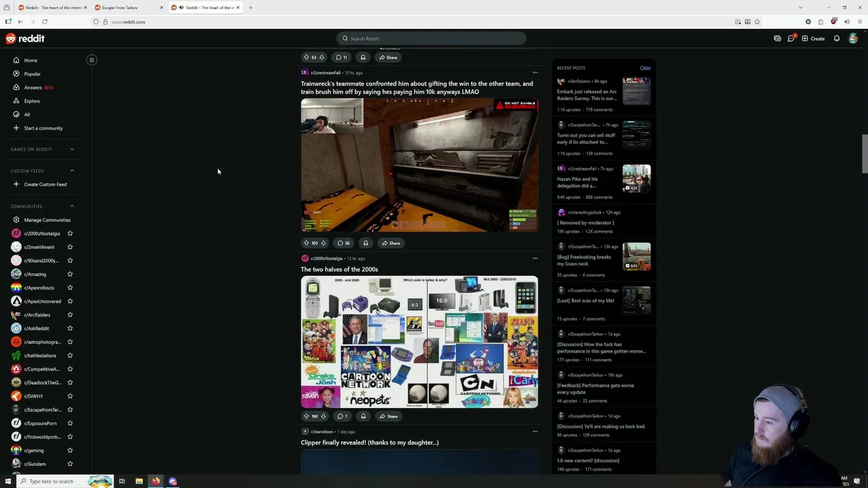Open the 2000s collage image
The width and height of the screenshot is (868, 488).
click(420, 342)
